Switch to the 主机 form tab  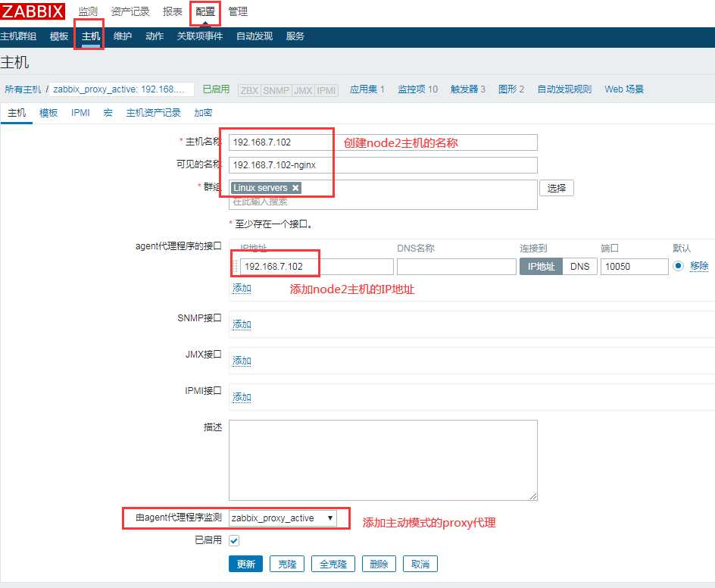coord(17,113)
